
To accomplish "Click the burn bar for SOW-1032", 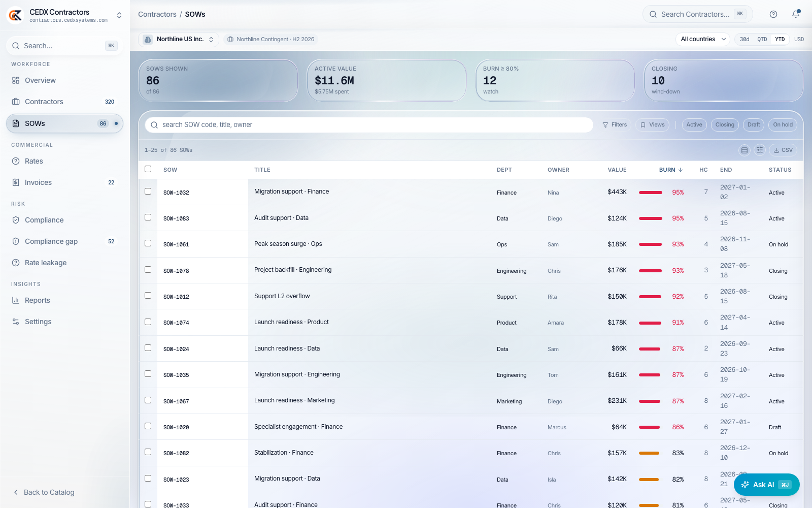I will 651,193.
